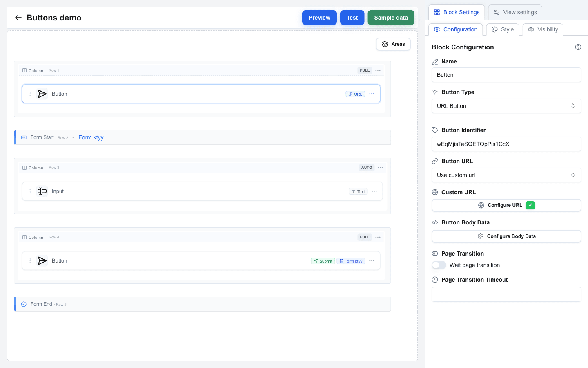Open the Areas button

(x=393, y=44)
